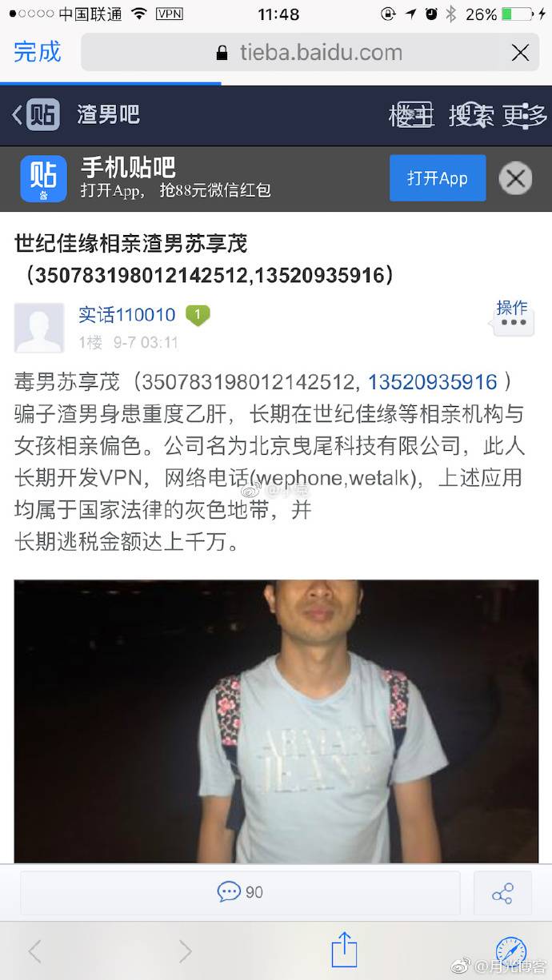Viewport: 552px width, 980px height.
Task: Stop loading with the X in address bar
Action: [x=520, y=53]
